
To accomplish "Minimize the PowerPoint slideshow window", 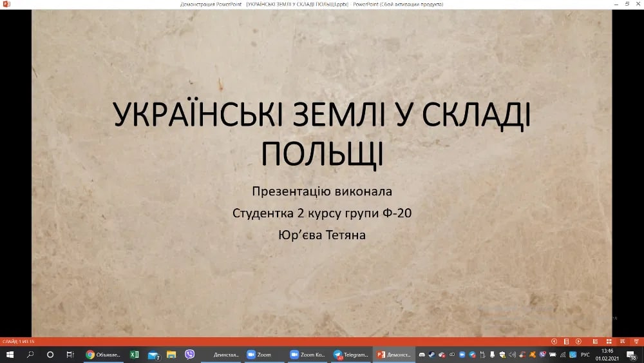I will tap(616, 4).
